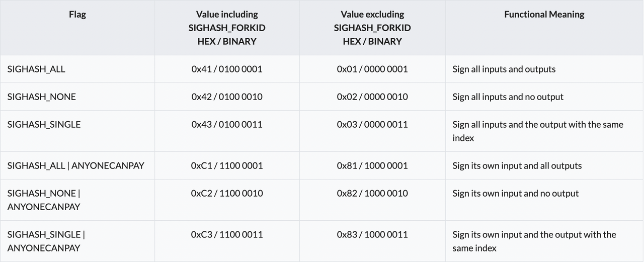Select the "Value including SIGHASH_FORKID" header
The image size is (644, 262).
[227, 28]
